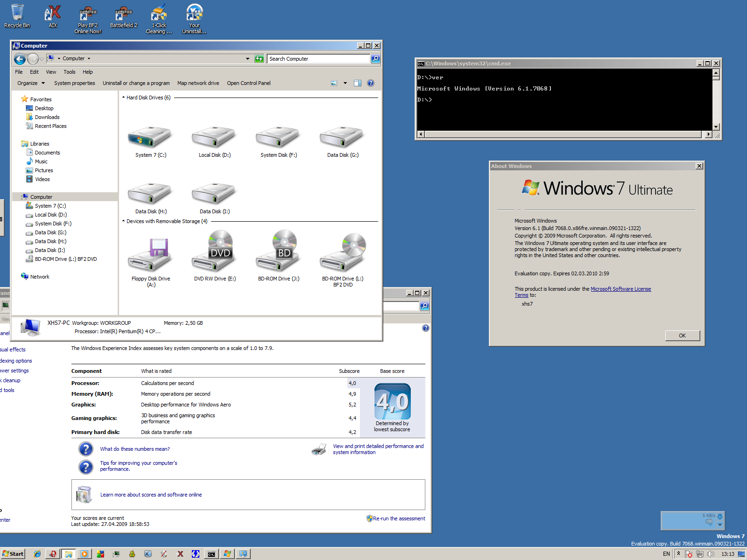Click the search magnifier in Computer window
The height and width of the screenshot is (560, 747).
coord(375,59)
